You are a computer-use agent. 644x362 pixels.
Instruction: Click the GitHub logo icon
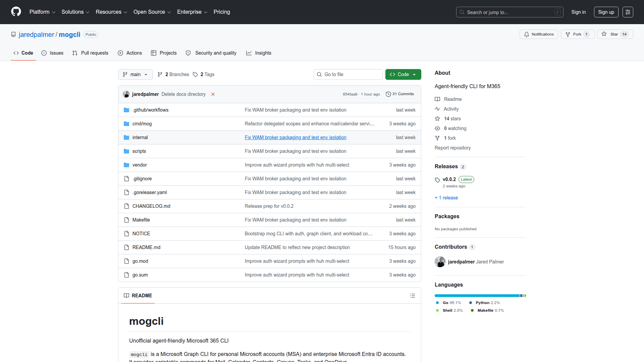point(16,12)
